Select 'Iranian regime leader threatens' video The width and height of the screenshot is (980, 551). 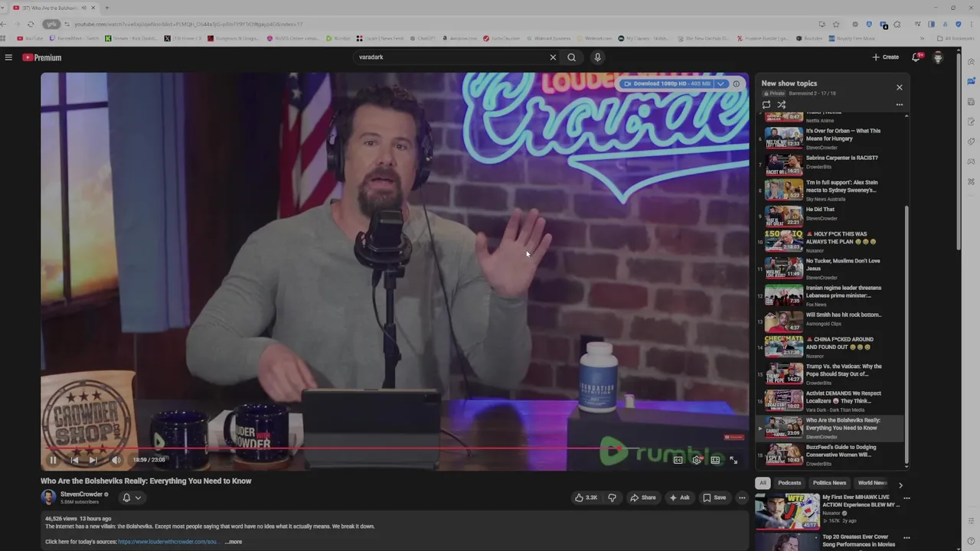point(831,295)
